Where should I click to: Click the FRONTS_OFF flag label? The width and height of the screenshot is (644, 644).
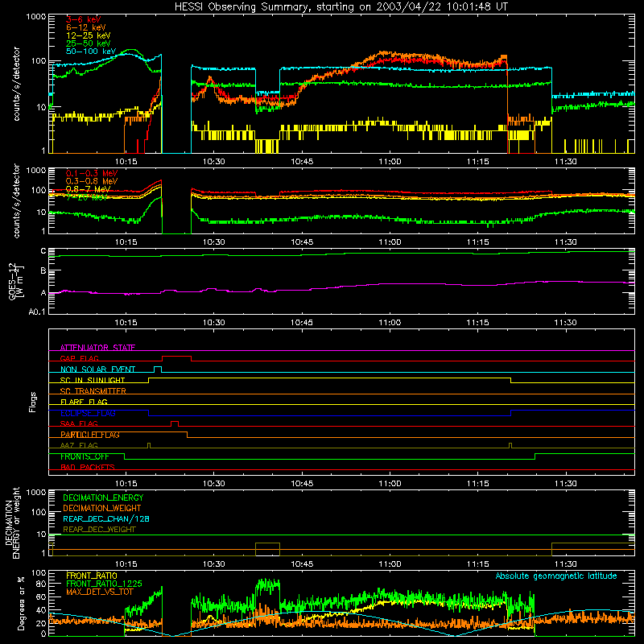pyautogui.click(x=85, y=456)
